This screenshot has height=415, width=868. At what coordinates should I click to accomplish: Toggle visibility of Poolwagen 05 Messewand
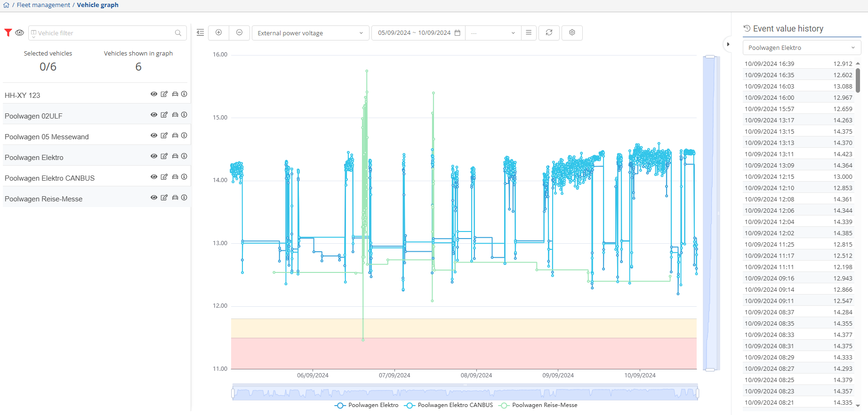pyautogui.click(x=154, y=136)
